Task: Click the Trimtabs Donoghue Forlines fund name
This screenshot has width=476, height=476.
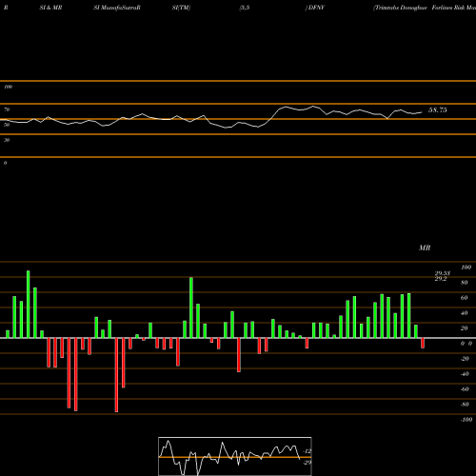Action: coord(425,8)
